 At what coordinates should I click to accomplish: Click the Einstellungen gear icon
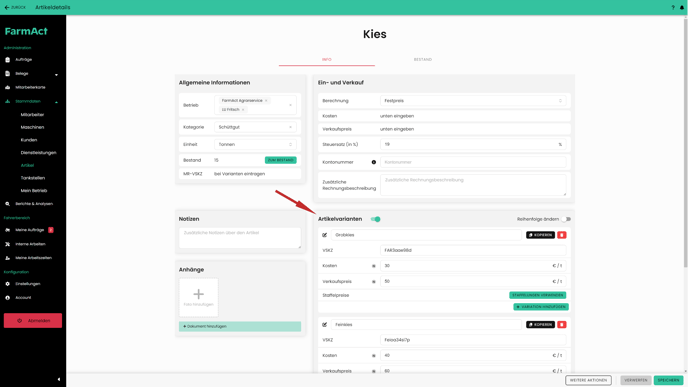coord(7,284)
